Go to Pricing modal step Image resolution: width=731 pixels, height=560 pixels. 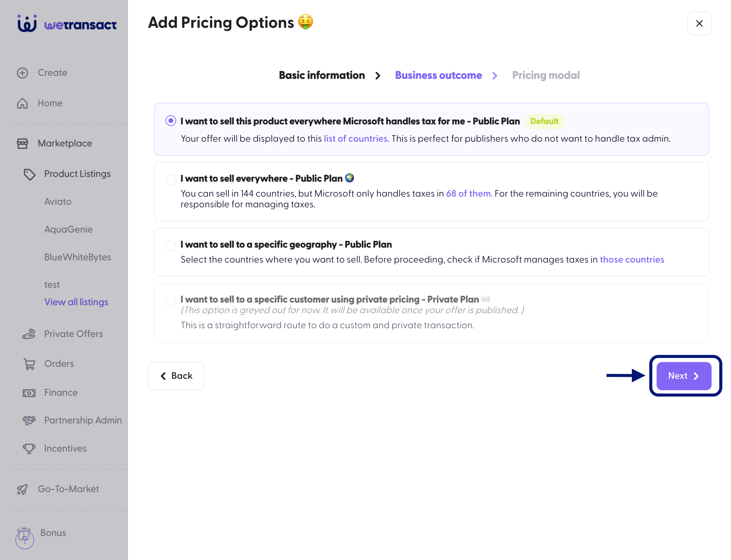pyautogui.click(x=546, y=75)
